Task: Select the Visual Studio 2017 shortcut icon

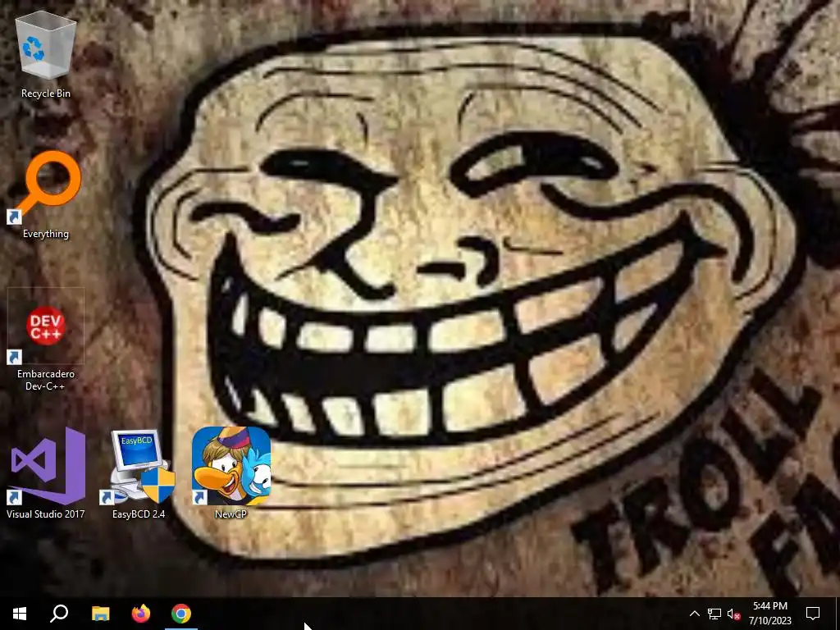Action: (46, 466)
